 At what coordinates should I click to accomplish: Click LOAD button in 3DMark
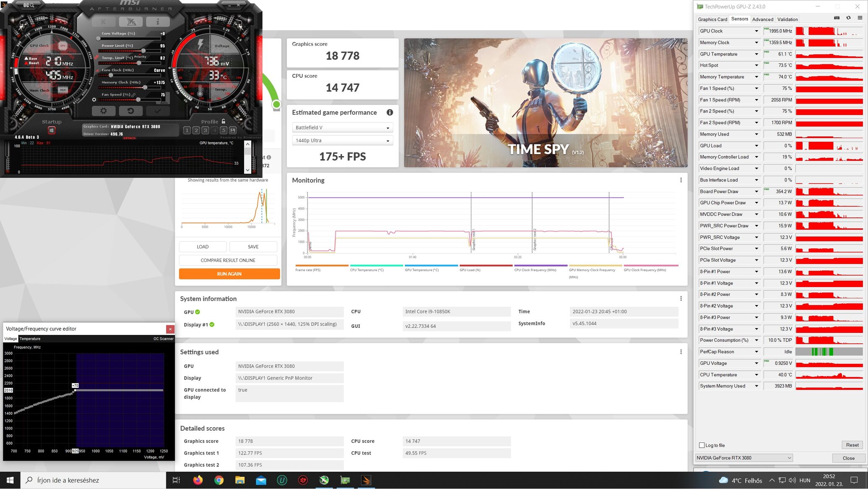click(x=203, y=247)
